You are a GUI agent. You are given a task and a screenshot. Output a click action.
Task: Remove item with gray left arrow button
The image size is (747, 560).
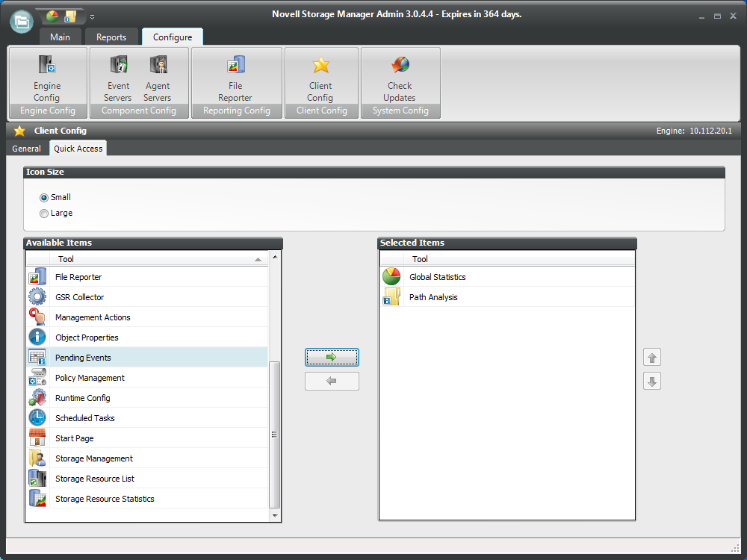(332, 381)
